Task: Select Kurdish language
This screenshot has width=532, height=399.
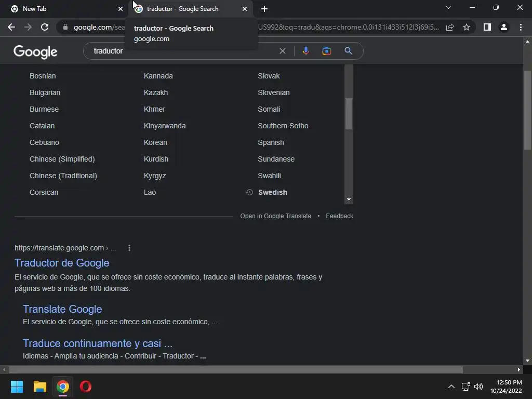Action: point(156,159)
